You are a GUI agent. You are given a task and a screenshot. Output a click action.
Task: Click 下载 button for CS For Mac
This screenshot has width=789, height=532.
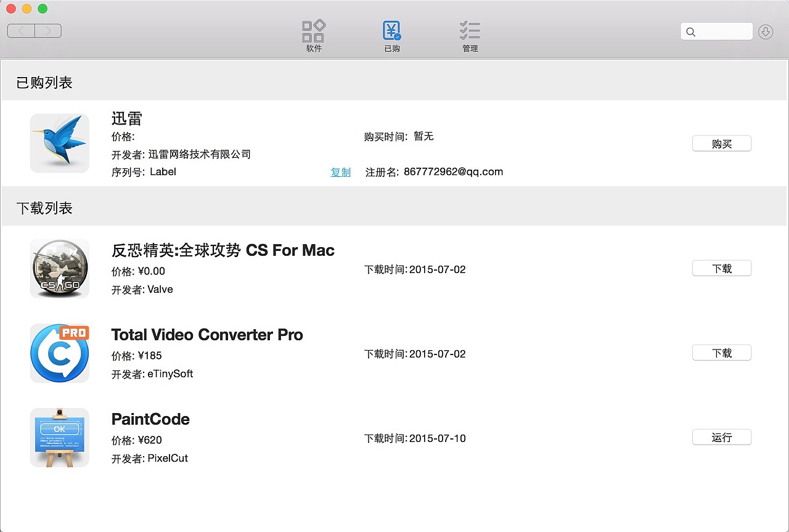pos(722,268)
